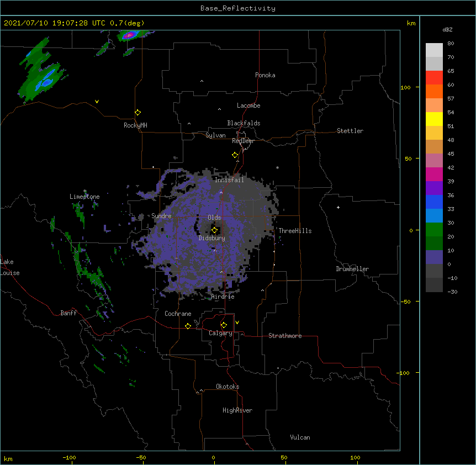Click the RedDeer city label
The image size is (476, 465).
[243, 141]
